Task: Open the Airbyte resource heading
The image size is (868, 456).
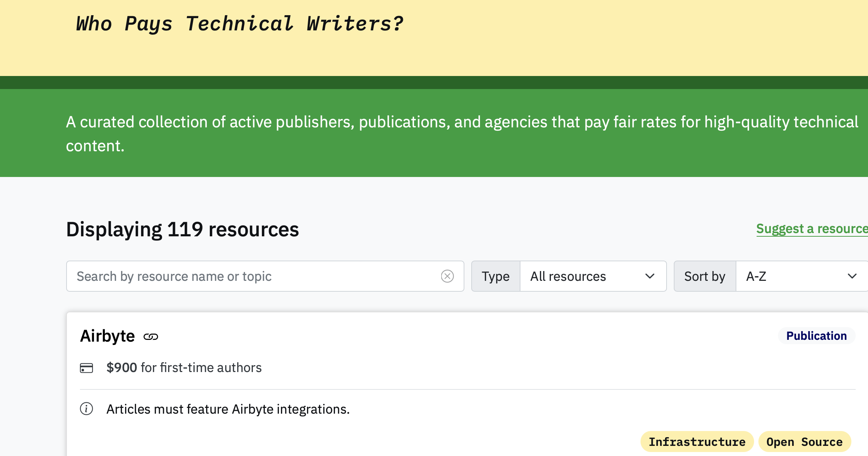Action: pos(107,336)
